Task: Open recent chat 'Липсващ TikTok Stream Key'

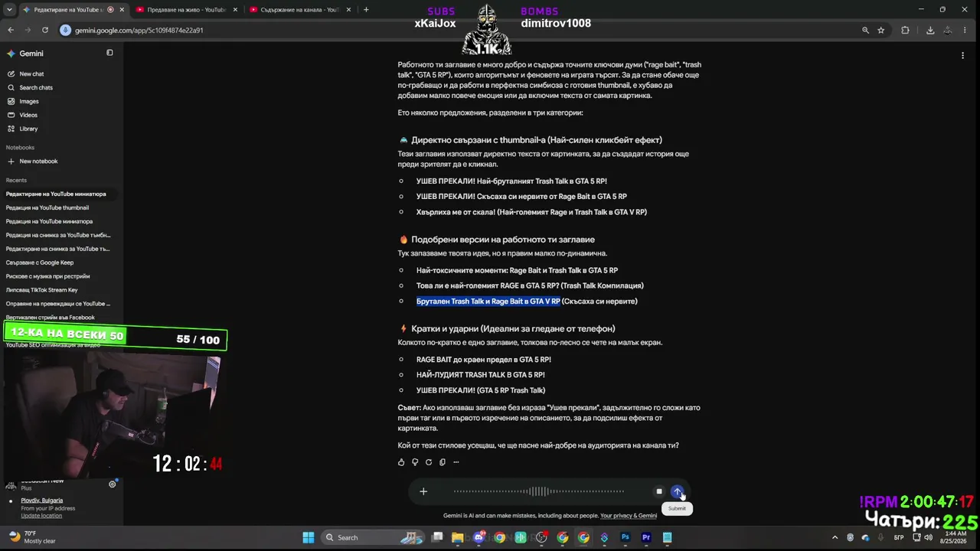Action: pos(42,290)
